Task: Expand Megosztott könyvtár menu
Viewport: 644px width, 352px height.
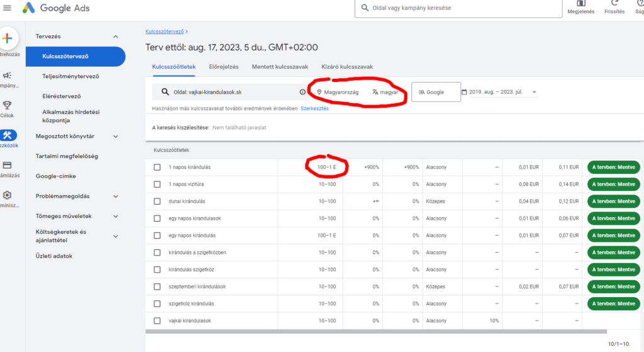Action: click(115, 136)
